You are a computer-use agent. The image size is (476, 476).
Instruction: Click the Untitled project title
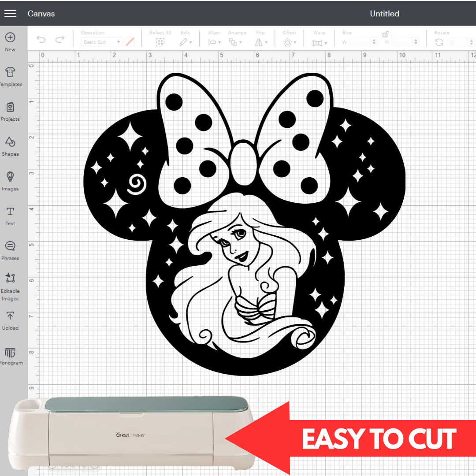(384, 14)
